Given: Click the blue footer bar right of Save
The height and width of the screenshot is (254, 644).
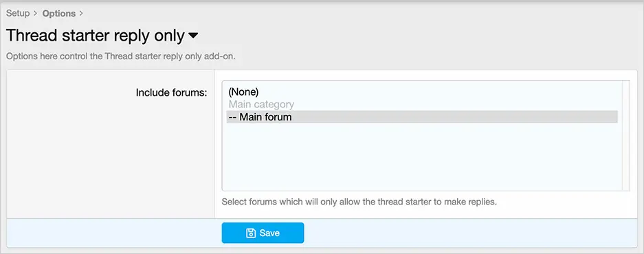Looking at the screenshot, I should point(470,233).
